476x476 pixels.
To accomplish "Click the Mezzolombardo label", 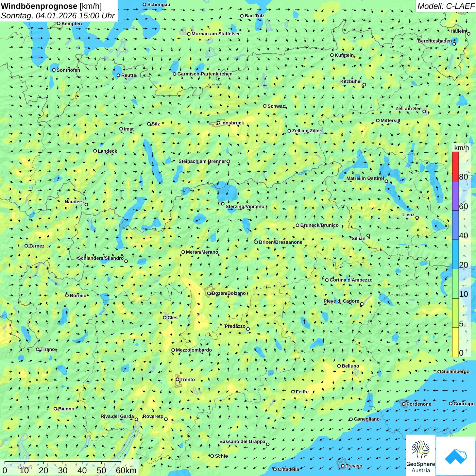I will point(194,350).
